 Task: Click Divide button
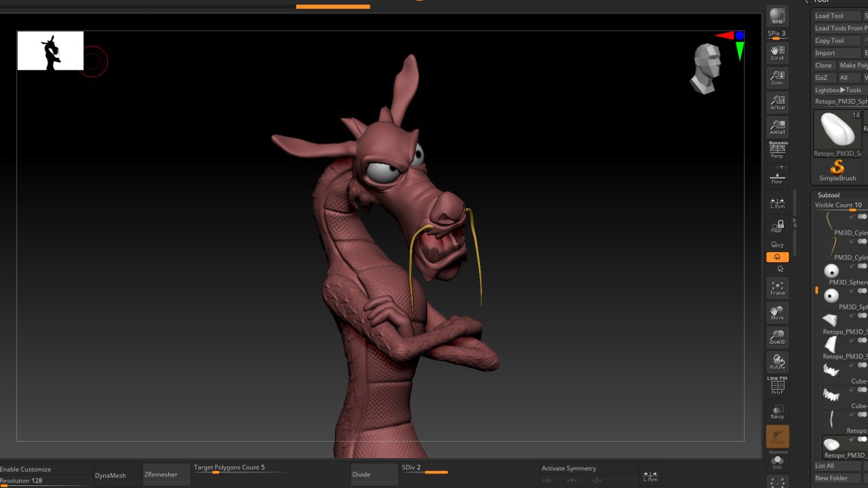[x=374, y=474]
